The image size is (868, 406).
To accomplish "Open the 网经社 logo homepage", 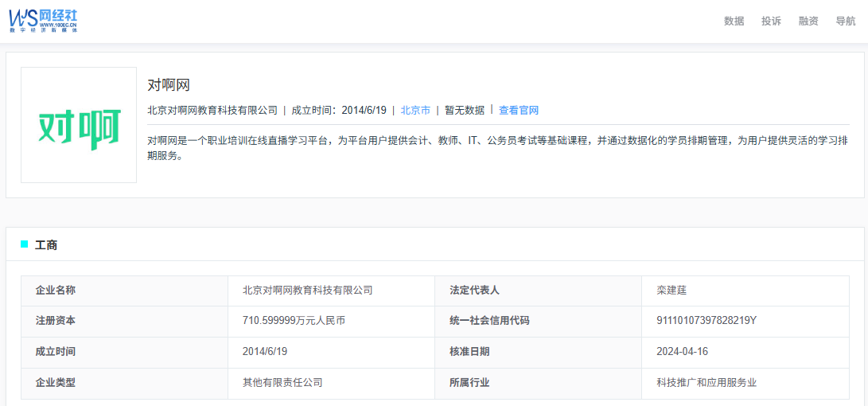I will (x=43, y=21).
